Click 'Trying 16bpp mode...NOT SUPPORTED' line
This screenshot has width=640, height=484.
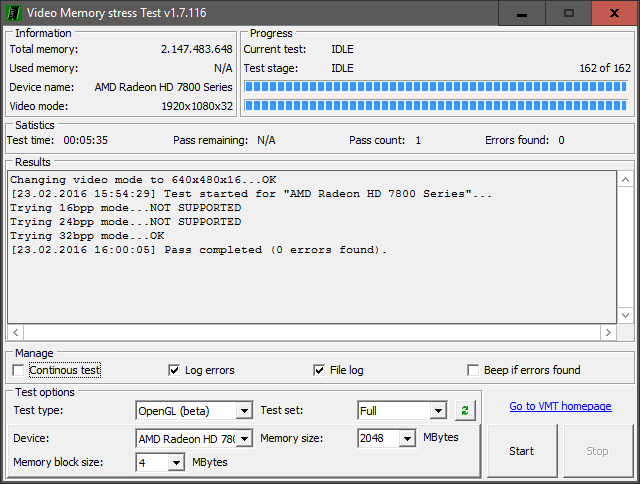[126, 208]
